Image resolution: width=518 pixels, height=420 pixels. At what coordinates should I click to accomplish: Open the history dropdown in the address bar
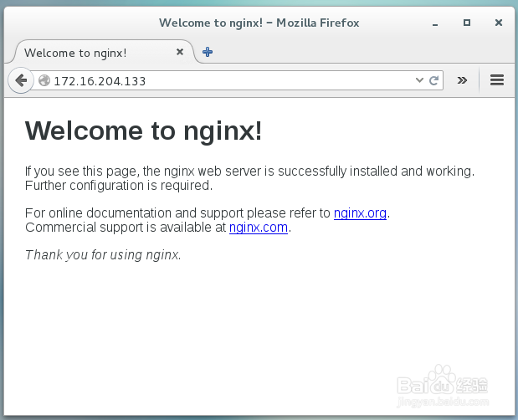pos(419,80)
